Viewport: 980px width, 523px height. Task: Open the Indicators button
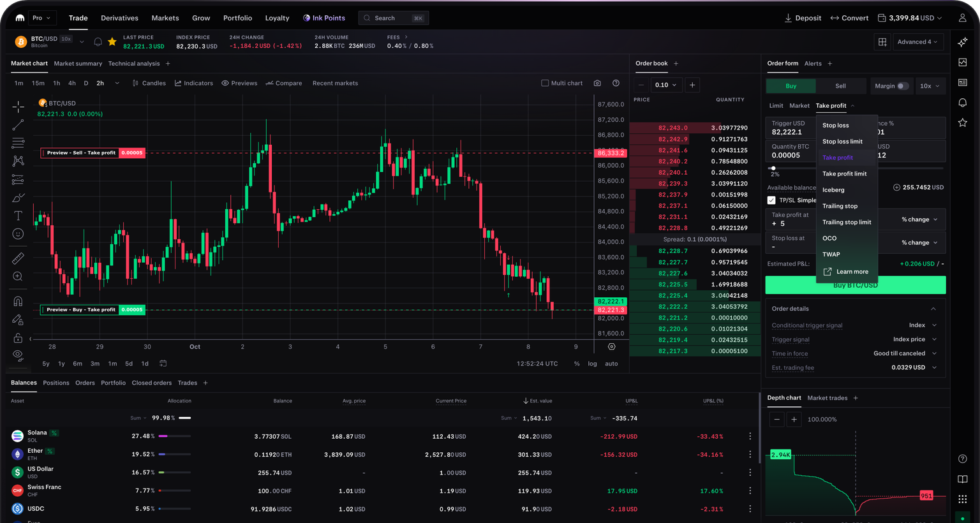click(194, 83)
